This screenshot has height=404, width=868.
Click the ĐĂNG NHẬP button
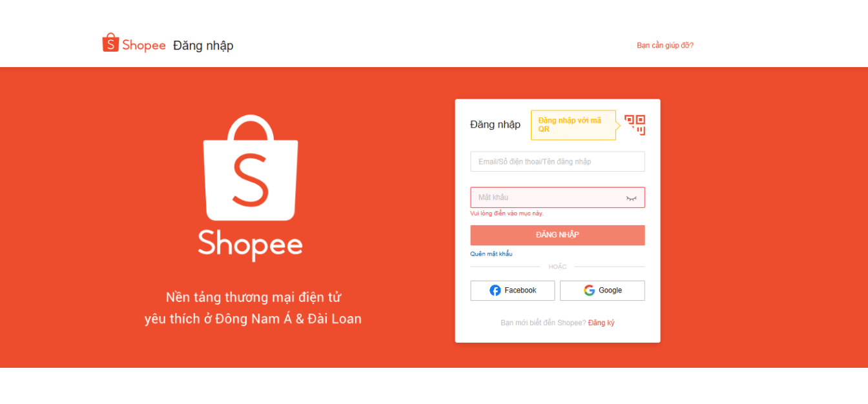pos(557,235)
